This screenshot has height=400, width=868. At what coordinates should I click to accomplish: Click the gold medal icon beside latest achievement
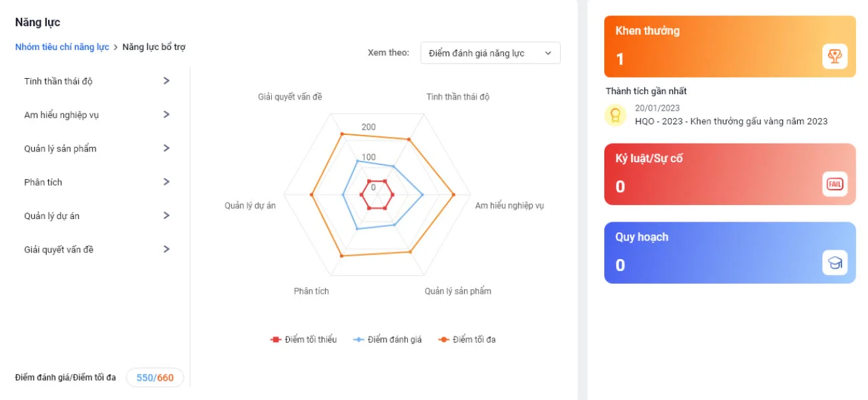tap(615, 115)
